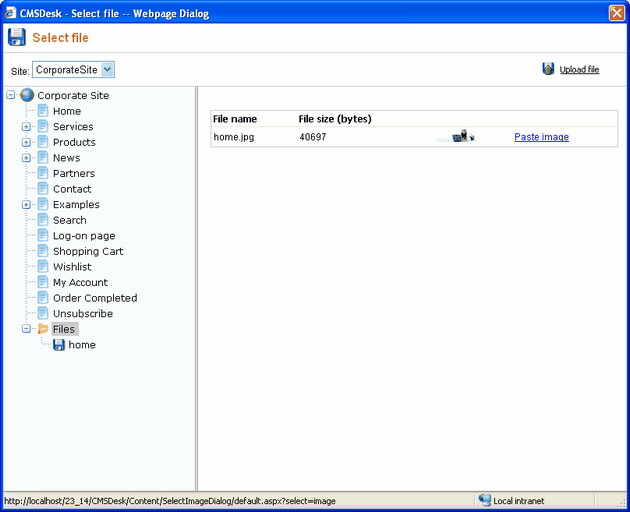Viewport: 630px width, 512px height.
Task: Click the Unsubscribe page document icon
Action: pyautogui.click(x=43, y=313)
